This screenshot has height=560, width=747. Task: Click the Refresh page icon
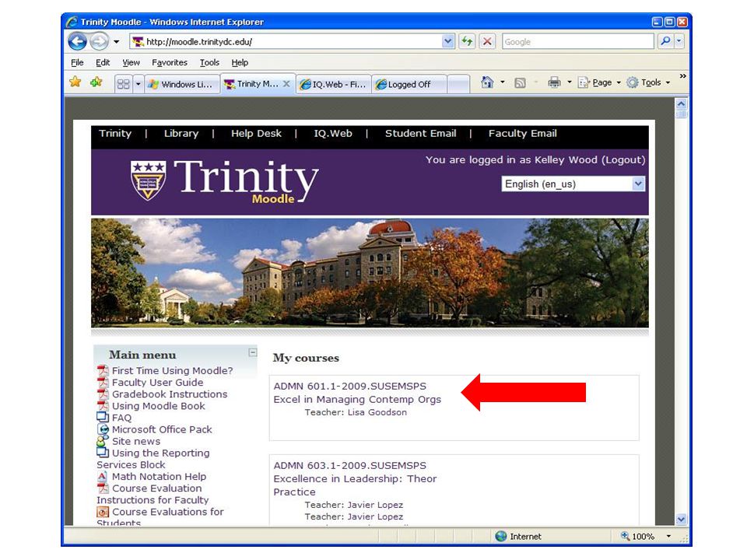coord(467,41)
